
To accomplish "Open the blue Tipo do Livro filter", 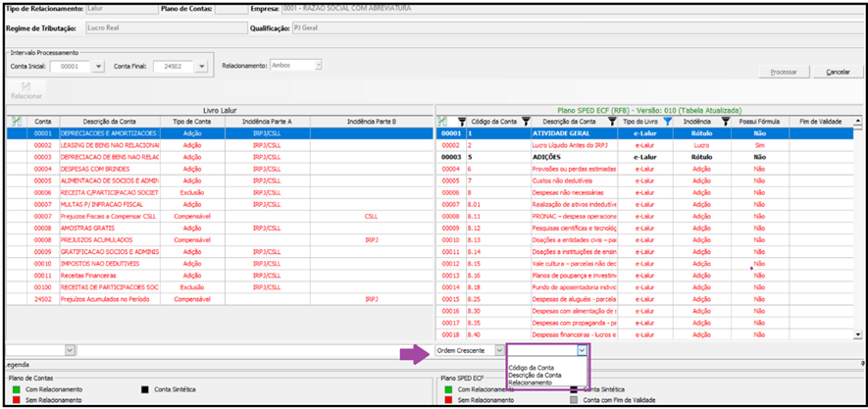I will (x=667, y=121).
